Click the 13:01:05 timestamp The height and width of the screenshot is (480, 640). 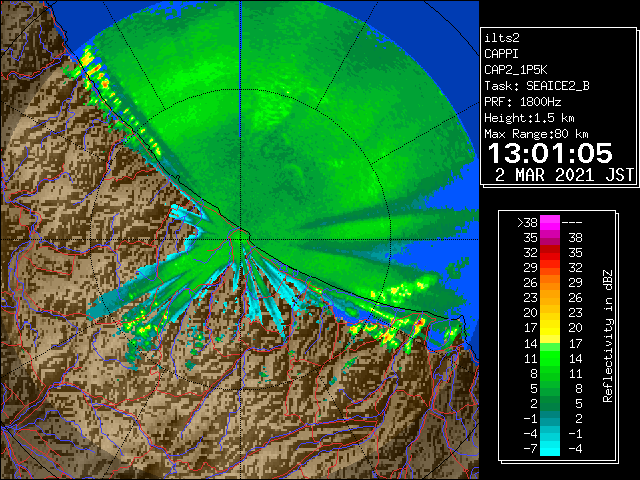click(550, 153)
